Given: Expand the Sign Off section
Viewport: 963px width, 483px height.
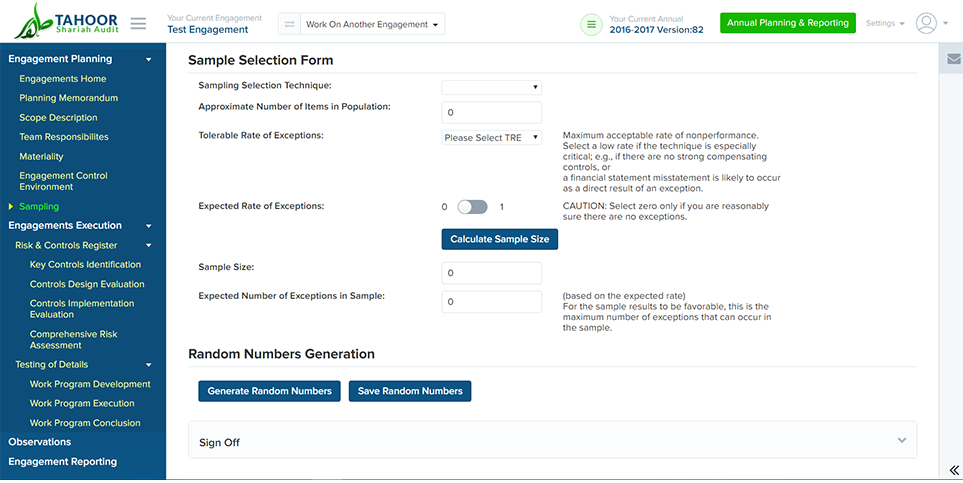Looking at the screenshot, I should coord(552,440).
